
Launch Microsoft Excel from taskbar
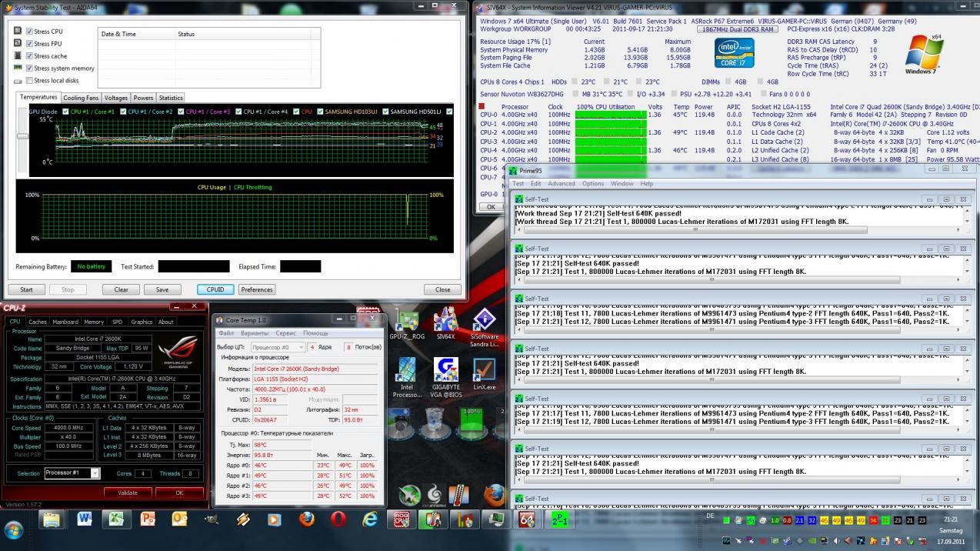tap(116, 520)
